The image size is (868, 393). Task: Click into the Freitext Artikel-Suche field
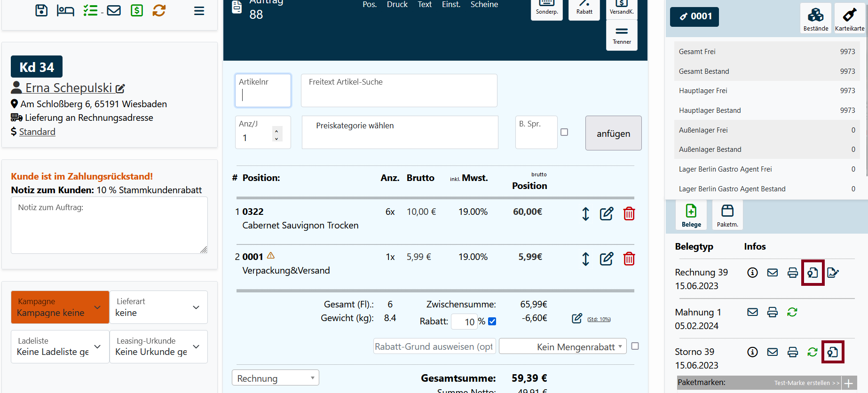[399, 90]
